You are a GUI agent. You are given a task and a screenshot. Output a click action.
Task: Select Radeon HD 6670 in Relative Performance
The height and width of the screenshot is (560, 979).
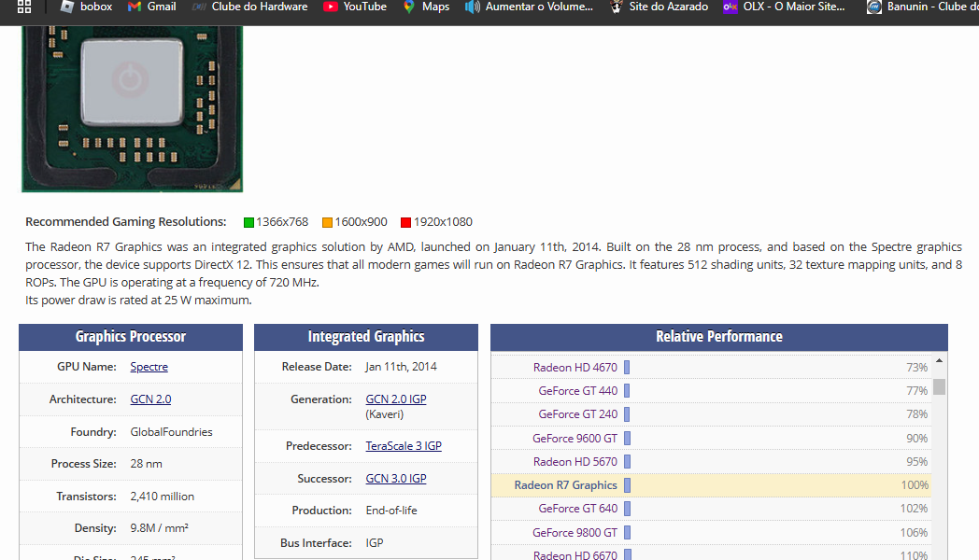[x=575, y=554]
